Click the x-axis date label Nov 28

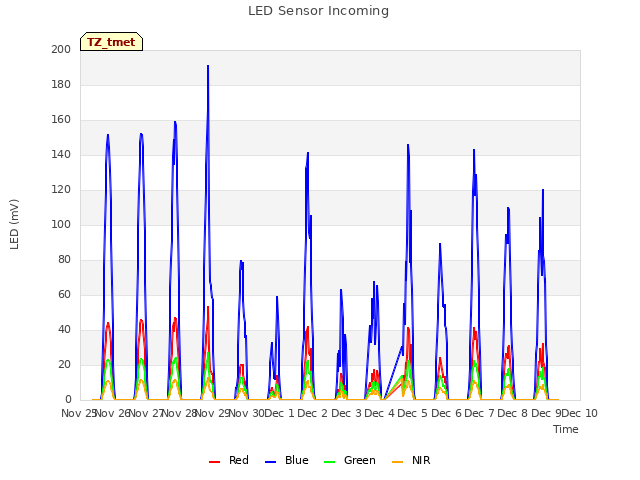pos(180,413)
